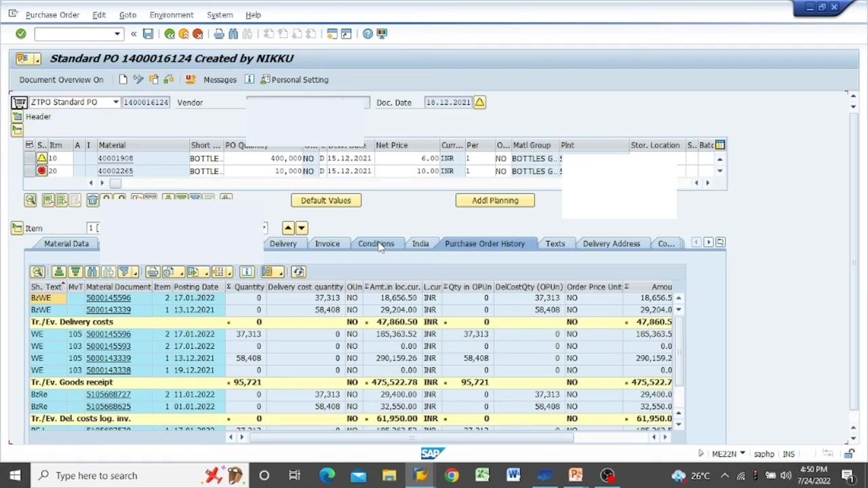Switch to the Conditions tab
Screen dimensions: 868x488
(376, 243)
